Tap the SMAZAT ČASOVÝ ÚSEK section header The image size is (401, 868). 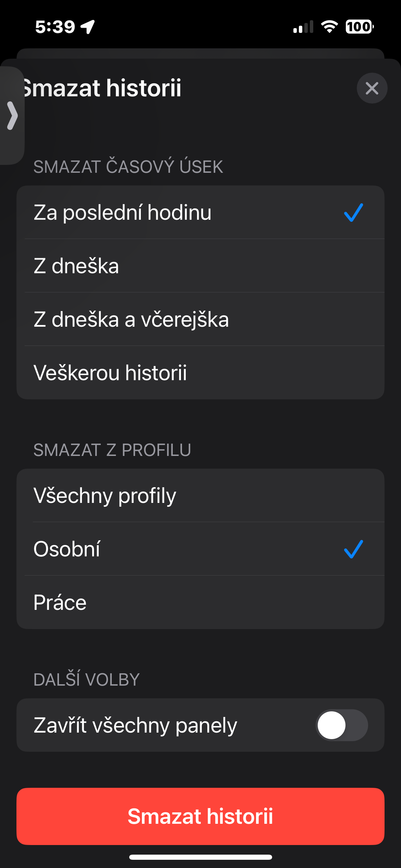(128, 167)
